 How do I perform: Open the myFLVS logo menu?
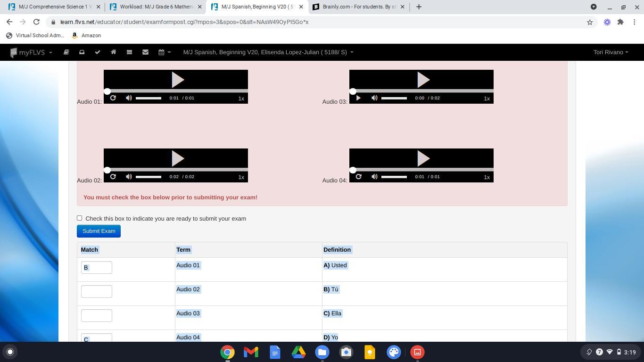[31, 52]
